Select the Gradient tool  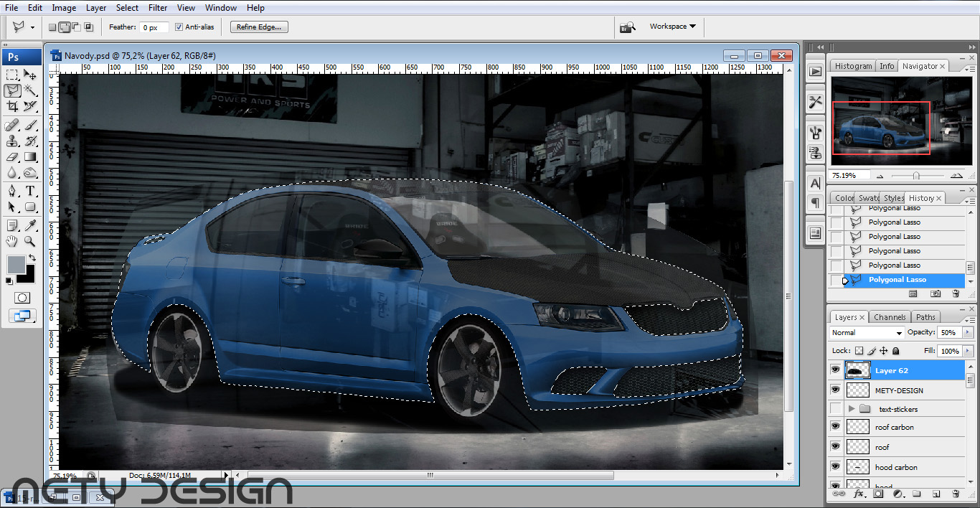pos(30,157)
